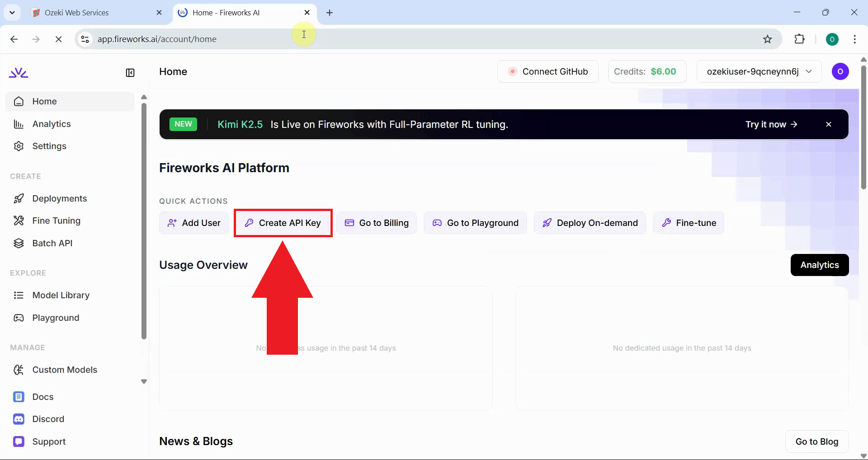Open Playground from the sidebar

click(56, 318)
